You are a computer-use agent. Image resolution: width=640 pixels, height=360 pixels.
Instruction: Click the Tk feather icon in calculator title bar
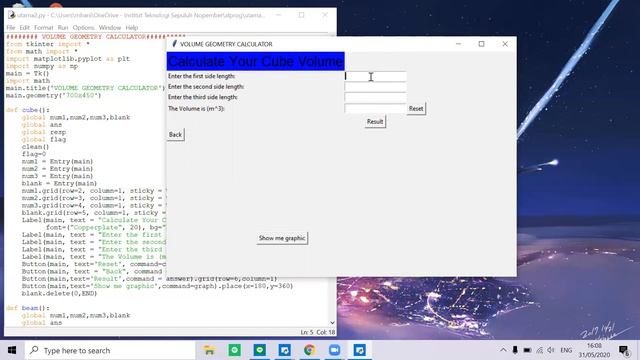(174, 44)
